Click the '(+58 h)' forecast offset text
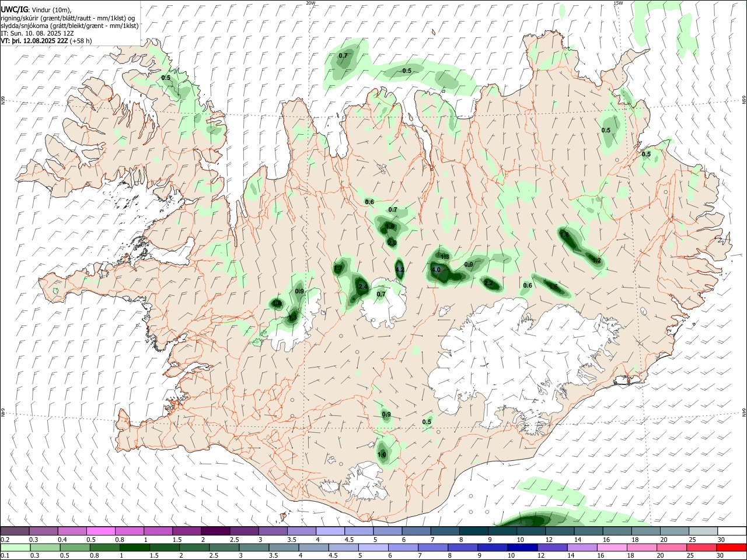 (x=81, y=41)
